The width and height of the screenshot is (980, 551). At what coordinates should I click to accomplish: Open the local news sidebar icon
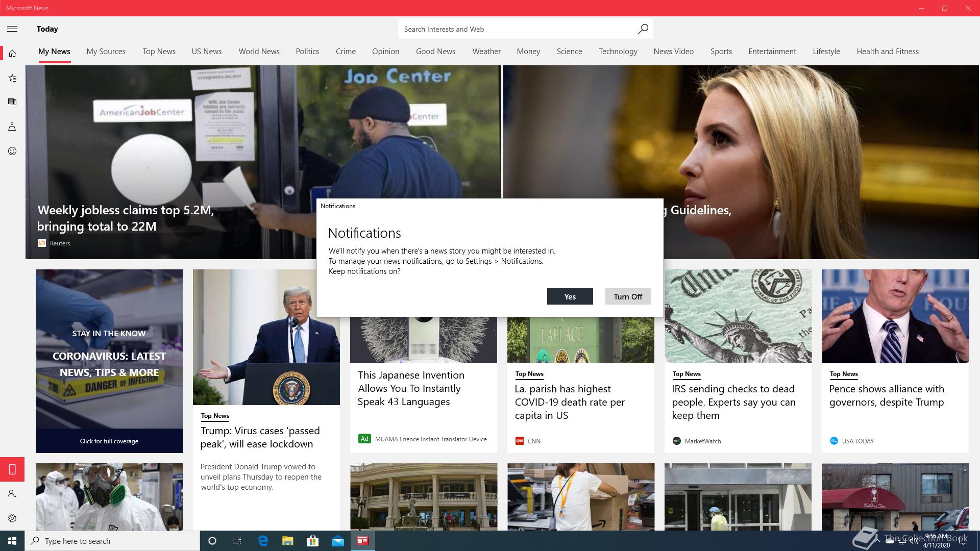[x=12, y=127]
